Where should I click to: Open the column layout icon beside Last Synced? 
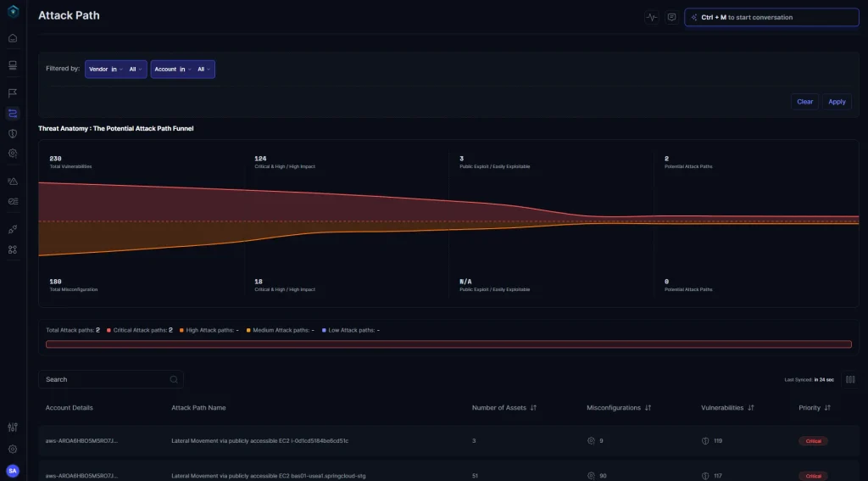coord(850,379)
